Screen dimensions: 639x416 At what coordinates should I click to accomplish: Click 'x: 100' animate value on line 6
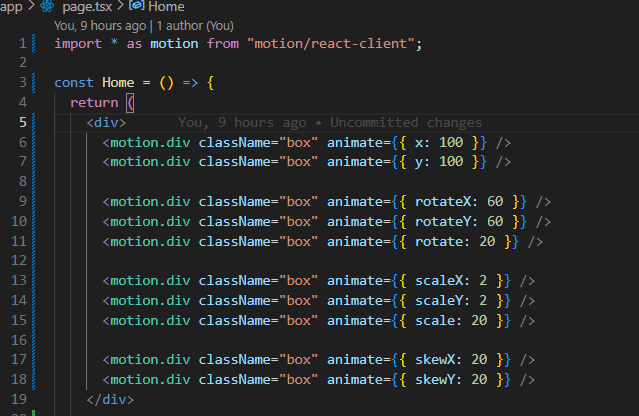(439, 142)
